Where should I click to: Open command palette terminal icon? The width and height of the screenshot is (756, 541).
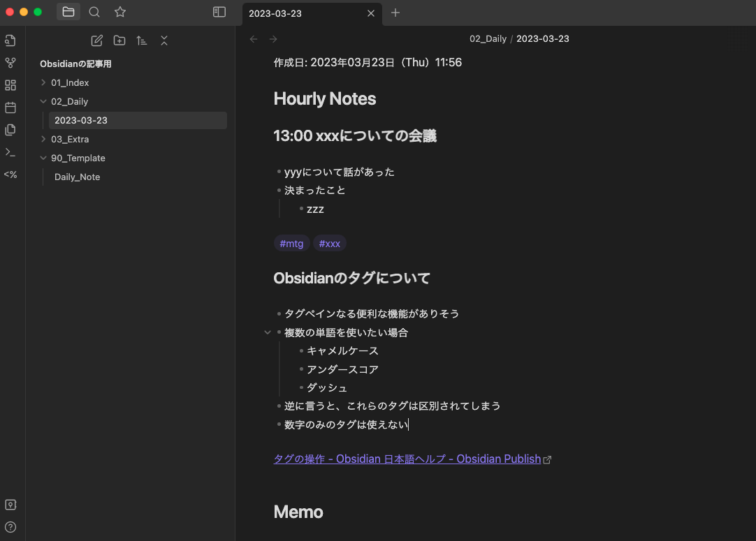coord(10,152)
